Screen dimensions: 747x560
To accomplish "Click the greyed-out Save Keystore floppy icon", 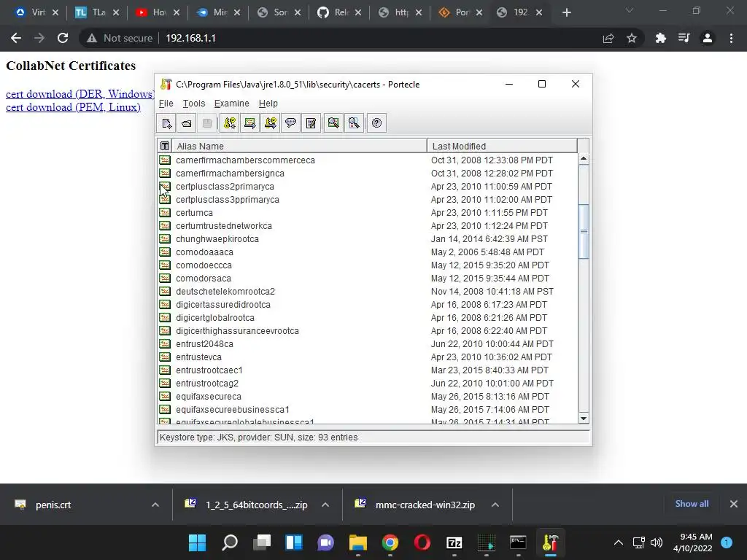I will click(207, 123).
